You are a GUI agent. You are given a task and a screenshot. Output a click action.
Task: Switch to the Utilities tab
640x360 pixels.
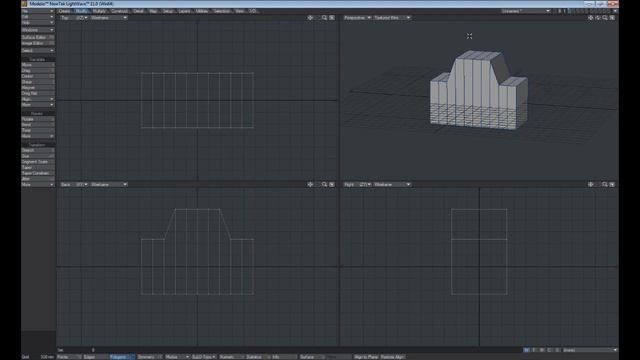(x=202, y=11)
